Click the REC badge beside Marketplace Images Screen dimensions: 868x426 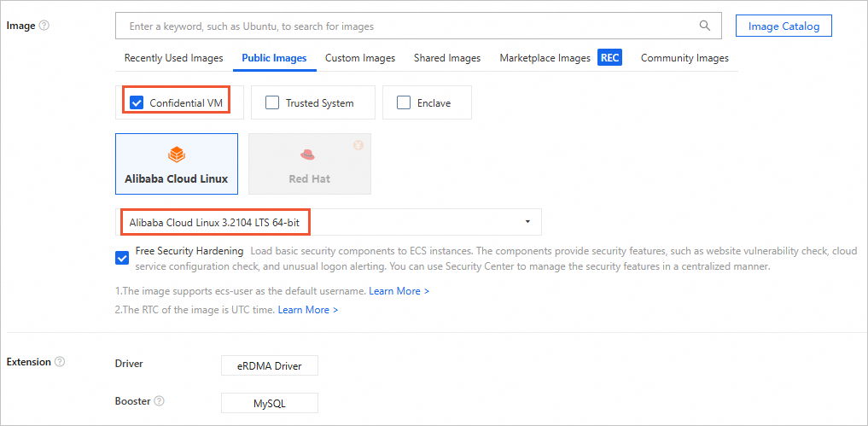click(x=609, y=57)
